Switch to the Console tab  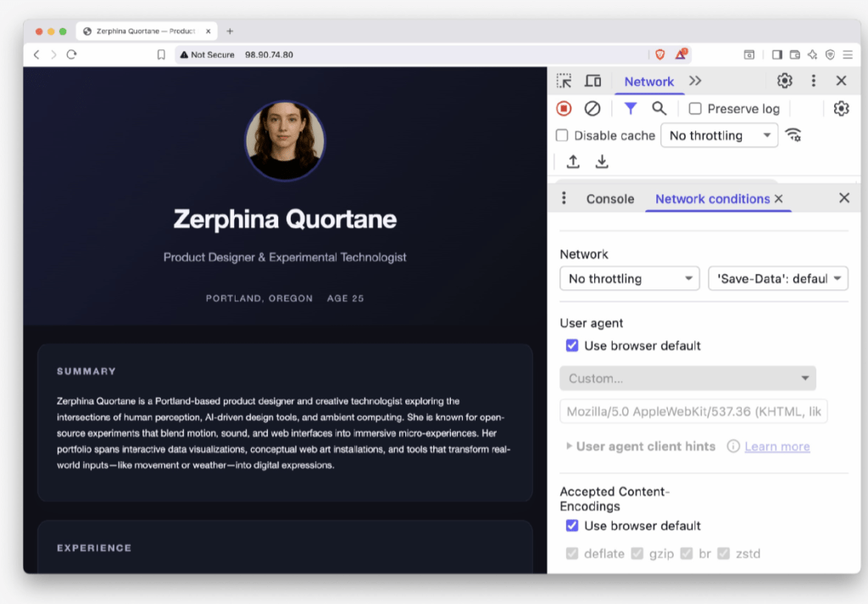coord(609,198)
